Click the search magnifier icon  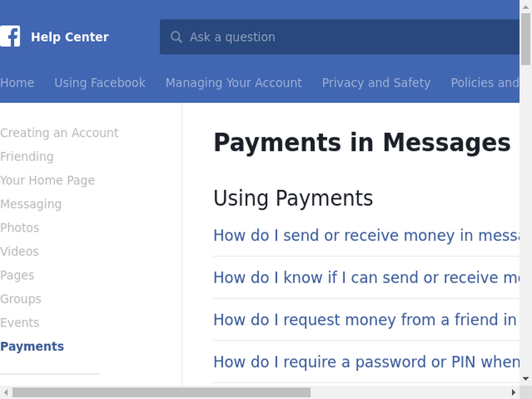(x=176, y=37)
